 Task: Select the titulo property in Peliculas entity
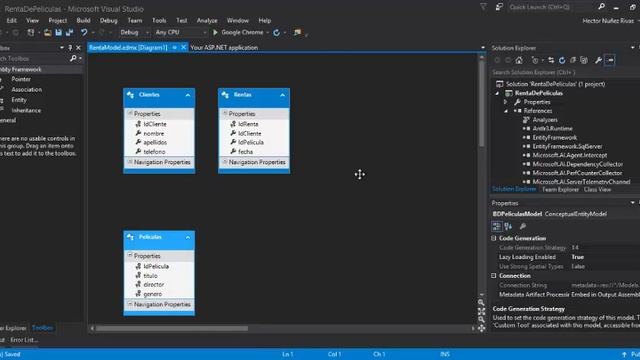tap(150, 276)
